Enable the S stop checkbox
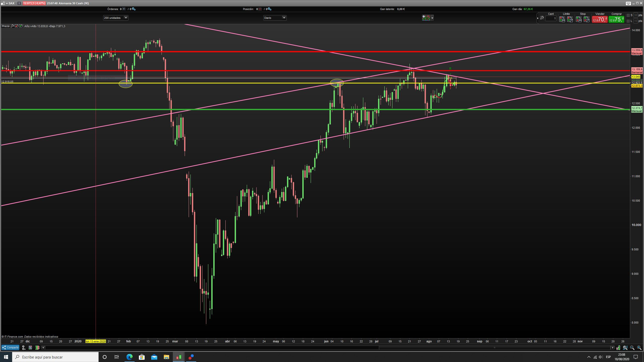Image resolution: width=644 pixels, height=362 pixels. (x=628, y=15)
